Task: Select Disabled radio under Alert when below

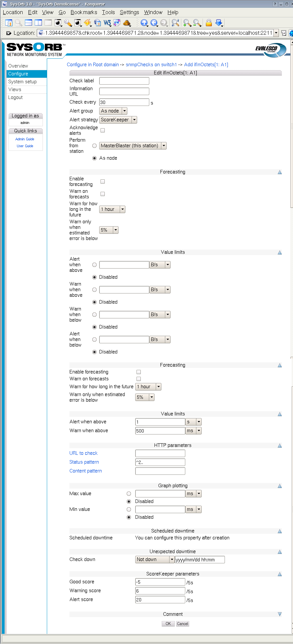Action: (94, 352)
